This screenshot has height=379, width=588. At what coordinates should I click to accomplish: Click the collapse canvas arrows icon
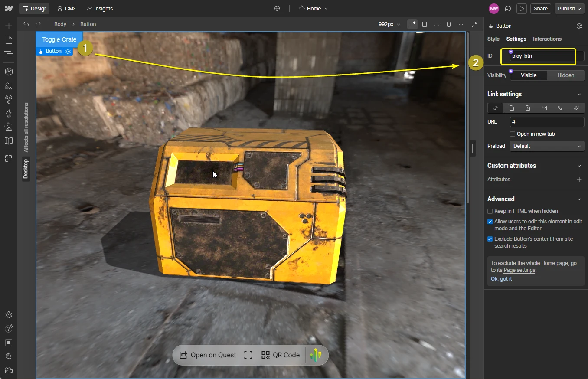[475, 24]
